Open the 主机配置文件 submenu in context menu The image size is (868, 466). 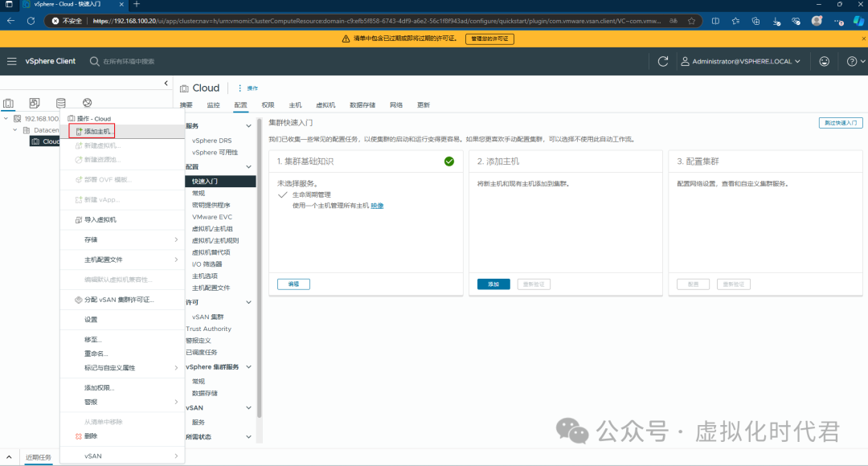[x=122, y=260]
